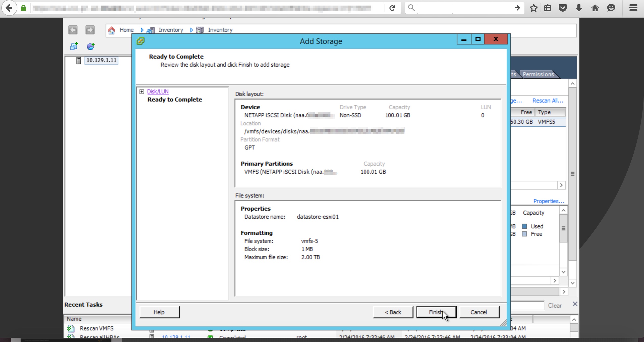Reload the page with refresh icon
The width and height of the screenshot is (644, 342).
(392, 8)
